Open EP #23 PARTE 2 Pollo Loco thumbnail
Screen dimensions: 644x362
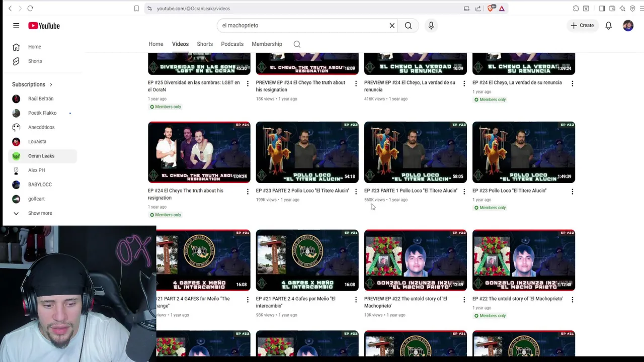click(x=307, y=152)
